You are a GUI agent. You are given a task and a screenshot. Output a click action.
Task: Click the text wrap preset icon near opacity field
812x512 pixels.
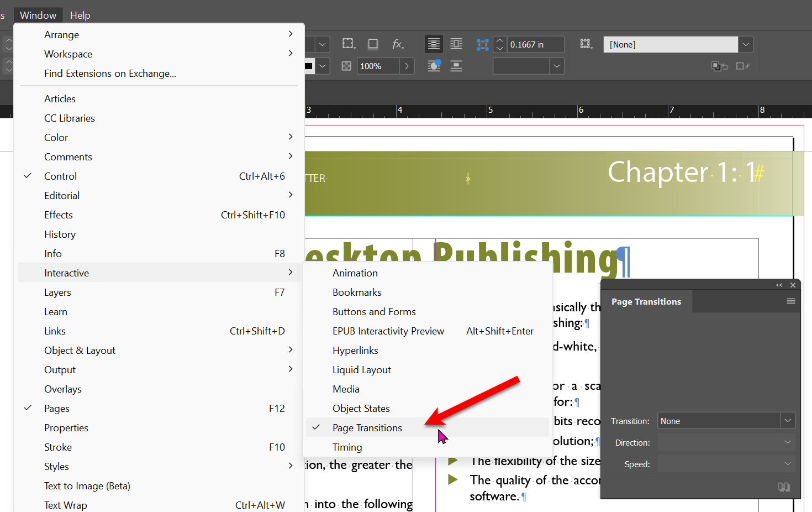click(x=434, y=65)
